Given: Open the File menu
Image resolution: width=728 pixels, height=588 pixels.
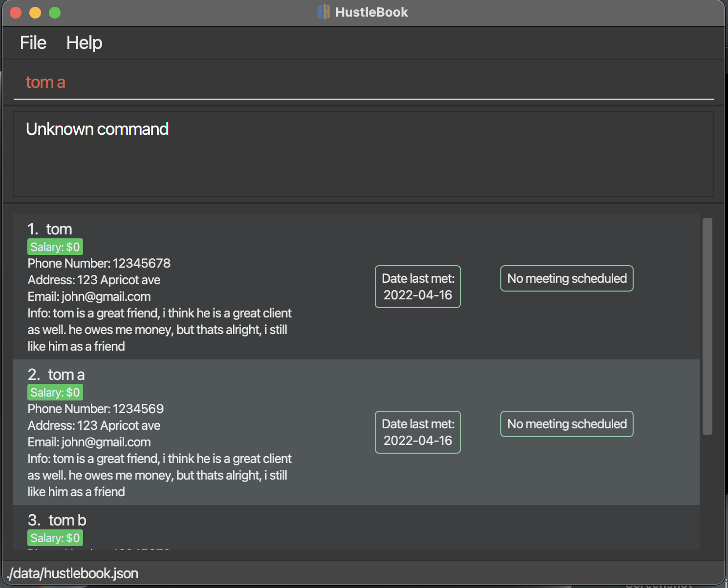Looking at the screenshot, I should click(33, 43).
